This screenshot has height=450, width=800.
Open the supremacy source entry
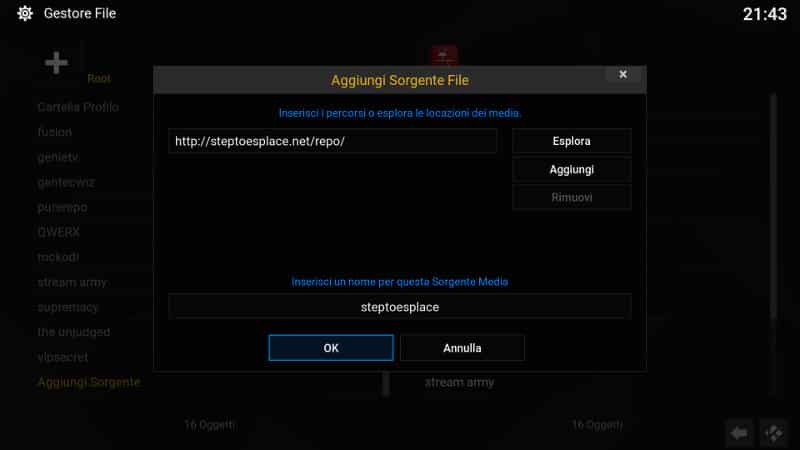[68, 307]
